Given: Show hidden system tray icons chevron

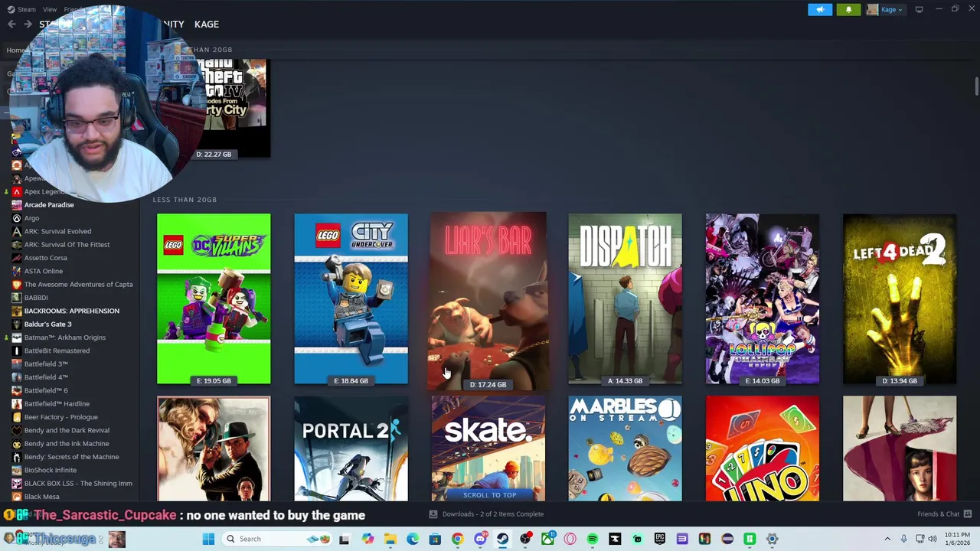Looking at the screenshot, I should tap(887, 539).
